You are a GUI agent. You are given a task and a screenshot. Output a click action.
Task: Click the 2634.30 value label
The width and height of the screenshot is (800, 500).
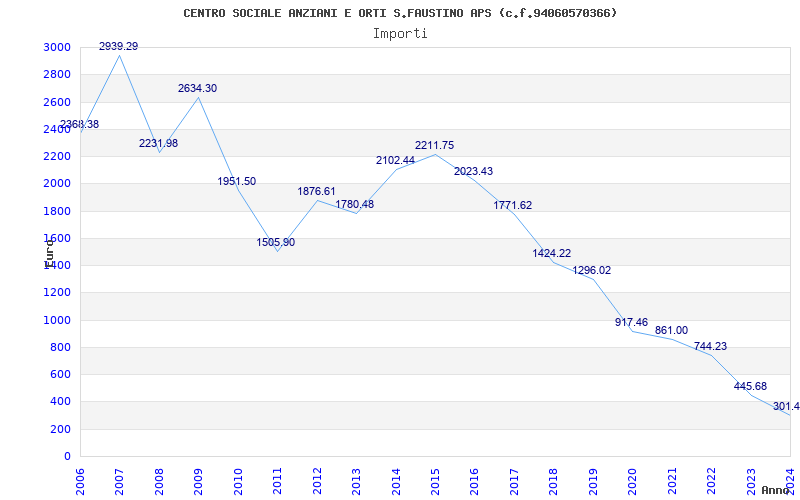[197, 88]
